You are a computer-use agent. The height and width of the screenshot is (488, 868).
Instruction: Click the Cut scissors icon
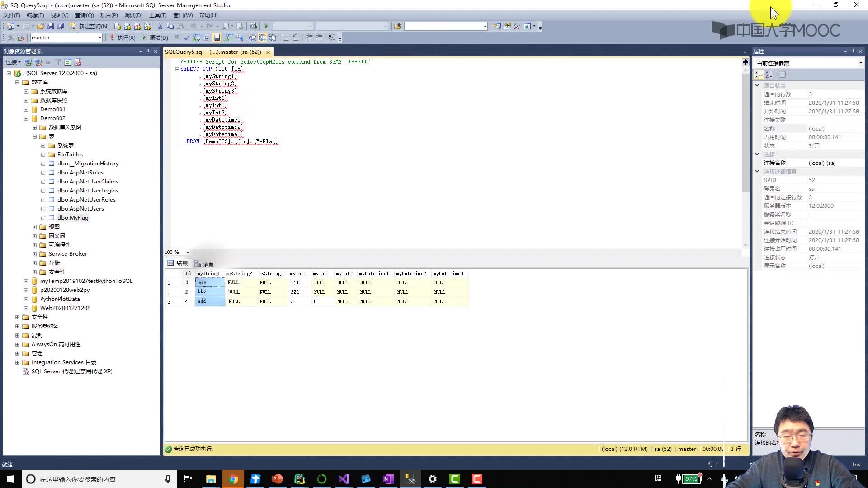[x=160, y=26]
